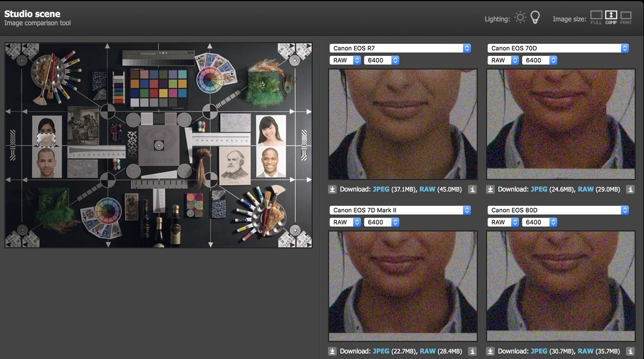Click the Canon EOS 80D crop preview
This screenshot has height=359, width=644.
pos(560,286)
